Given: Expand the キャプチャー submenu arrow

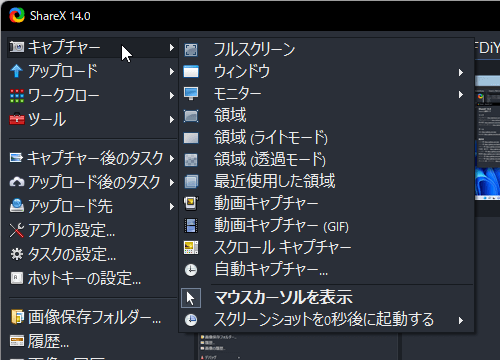Looking at the screenshot, I should pos(171,47).
